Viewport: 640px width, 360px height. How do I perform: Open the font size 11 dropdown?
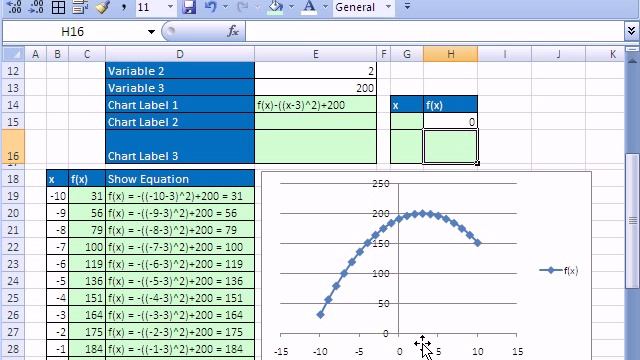[170, 7]
